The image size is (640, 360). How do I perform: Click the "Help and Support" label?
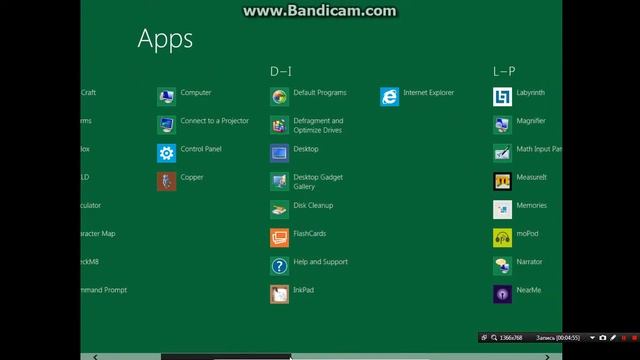[x=320, y=262]
